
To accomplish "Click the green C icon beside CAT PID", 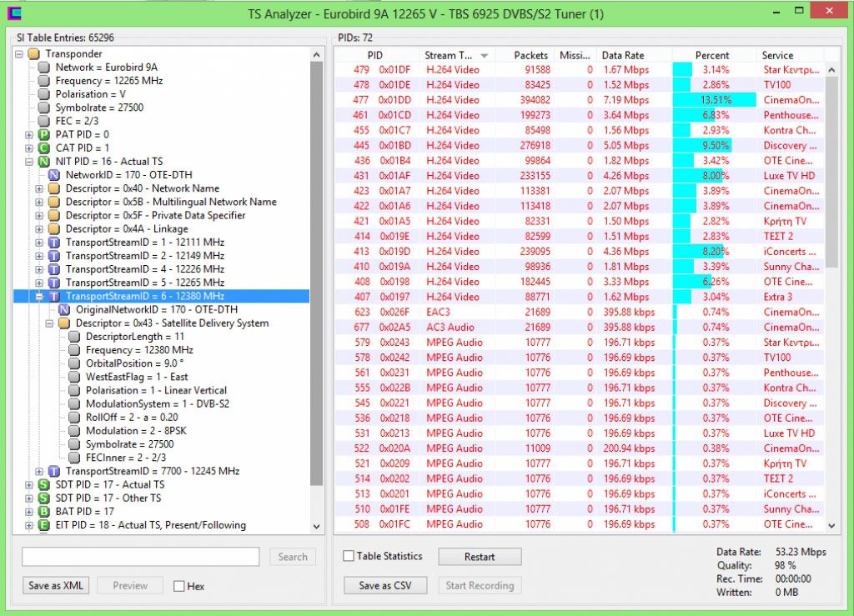I will coord(43,148).
